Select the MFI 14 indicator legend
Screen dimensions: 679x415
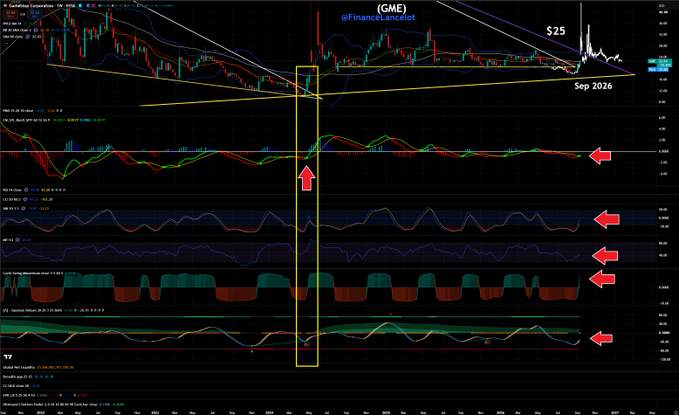(8, 240)
